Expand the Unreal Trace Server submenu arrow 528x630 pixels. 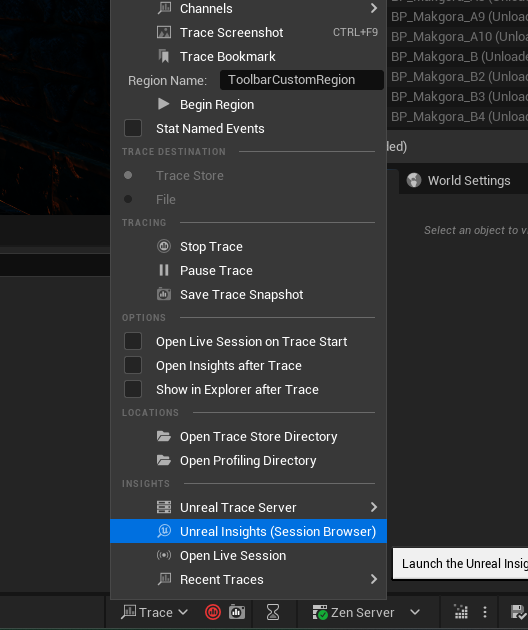pos(374,507)
